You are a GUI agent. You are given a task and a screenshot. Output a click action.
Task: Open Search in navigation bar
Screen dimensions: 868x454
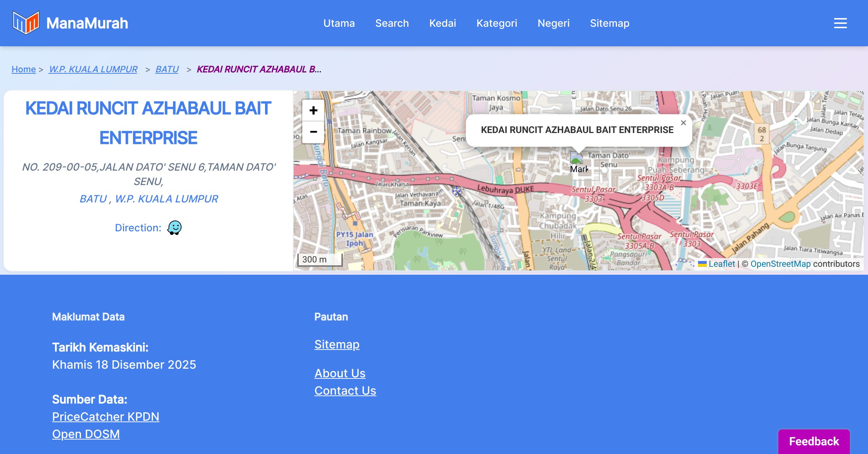392,23
